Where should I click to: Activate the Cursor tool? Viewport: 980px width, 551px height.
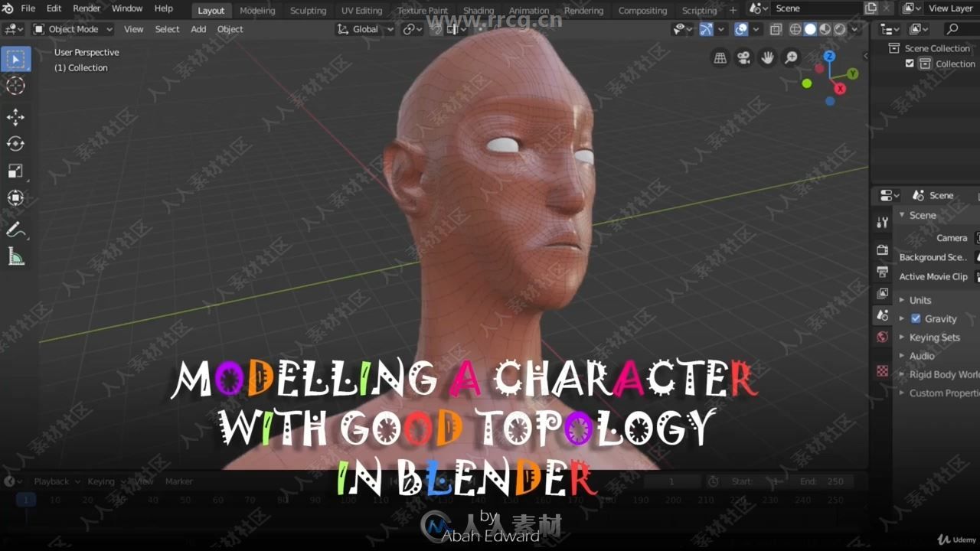15,86
